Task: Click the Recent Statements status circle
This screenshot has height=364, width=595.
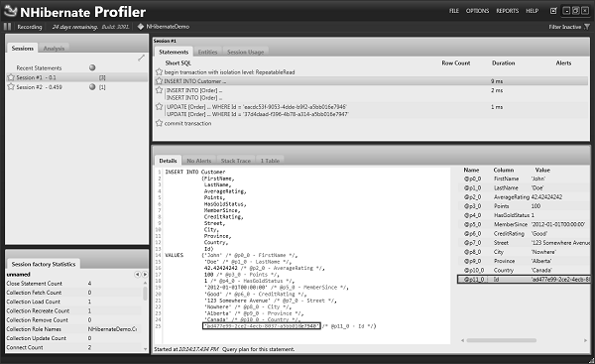Action: coord(92,67)
